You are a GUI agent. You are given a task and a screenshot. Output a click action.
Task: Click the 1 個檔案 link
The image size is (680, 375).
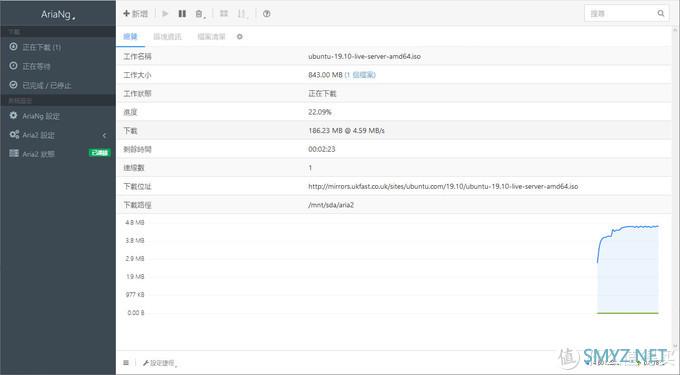pos(360,75)
